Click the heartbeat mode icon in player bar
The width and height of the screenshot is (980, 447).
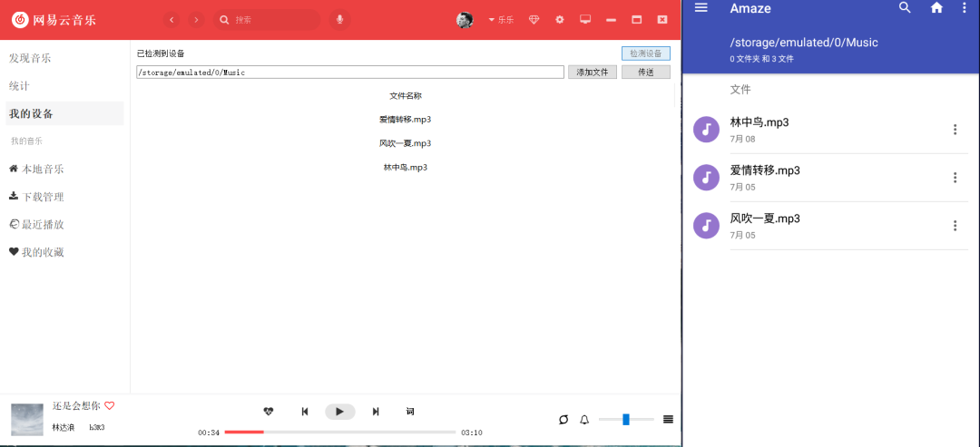coord(268,412)
